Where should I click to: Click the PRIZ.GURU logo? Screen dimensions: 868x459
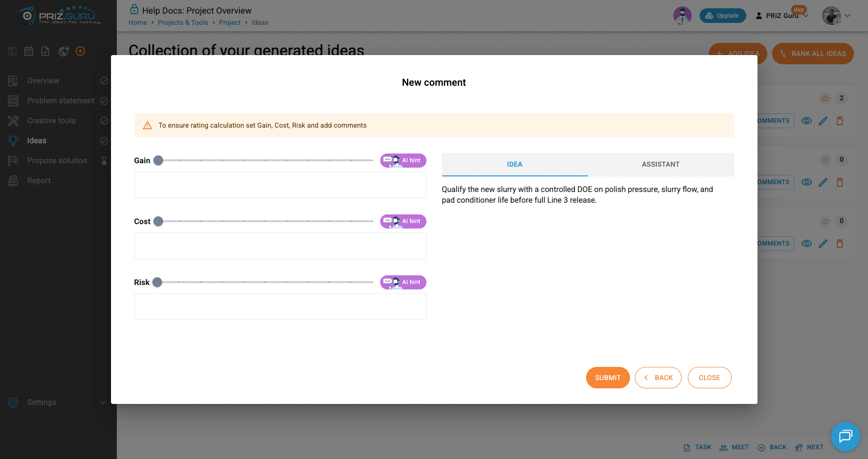(59, 16)
